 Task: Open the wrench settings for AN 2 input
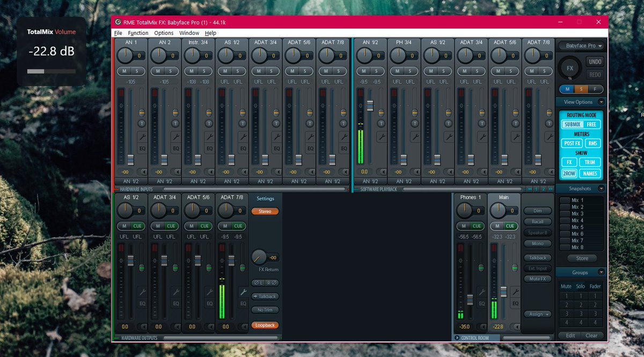coord(175,136)
